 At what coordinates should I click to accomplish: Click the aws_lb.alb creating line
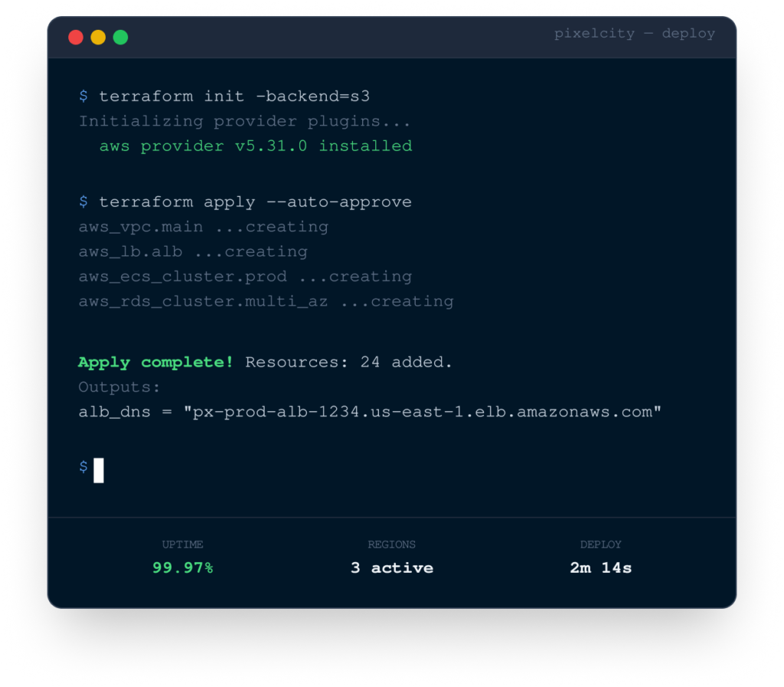[192, 251]
